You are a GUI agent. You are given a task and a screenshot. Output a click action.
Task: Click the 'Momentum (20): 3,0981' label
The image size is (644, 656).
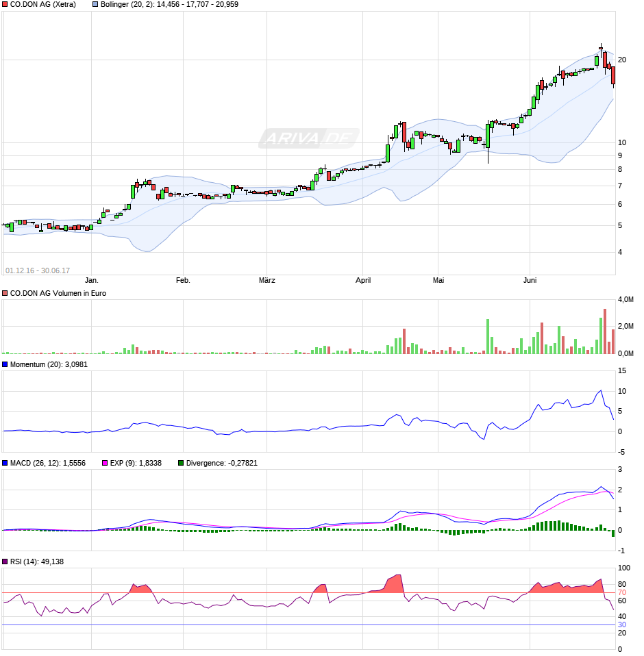[49, 365]
